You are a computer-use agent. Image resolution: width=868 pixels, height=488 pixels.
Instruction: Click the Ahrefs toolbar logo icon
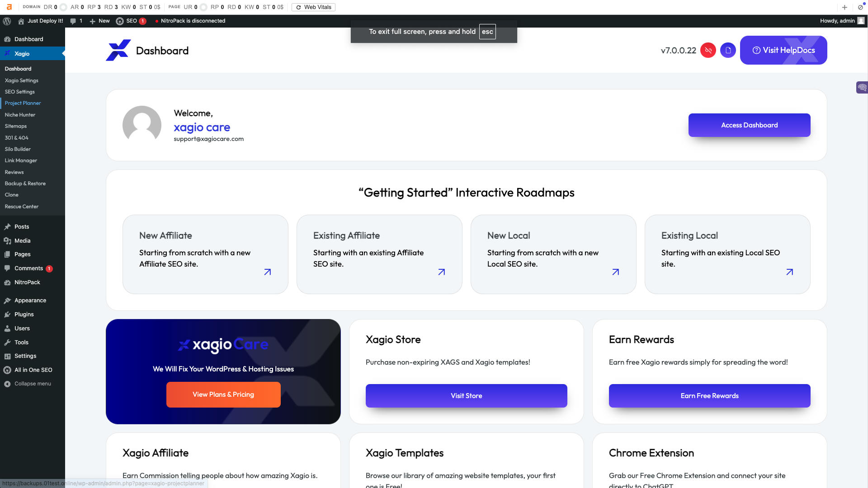pyautogui.click(x=9, y=7)
